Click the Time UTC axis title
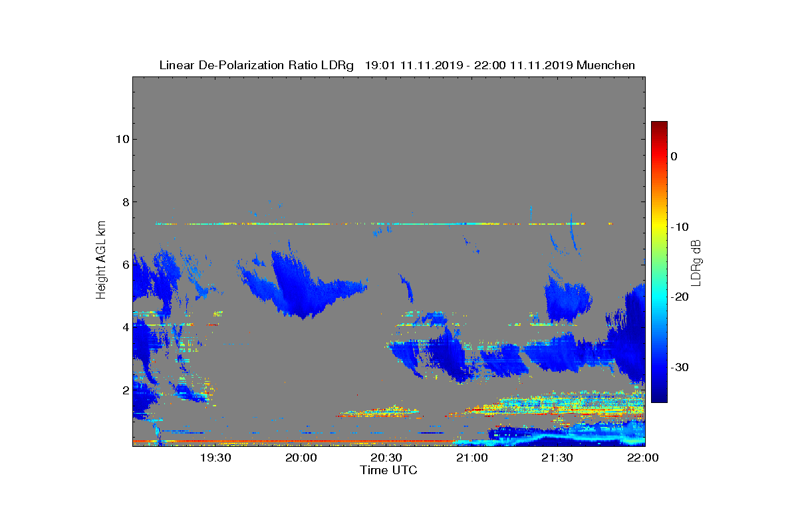 click(x=389, y=470)
